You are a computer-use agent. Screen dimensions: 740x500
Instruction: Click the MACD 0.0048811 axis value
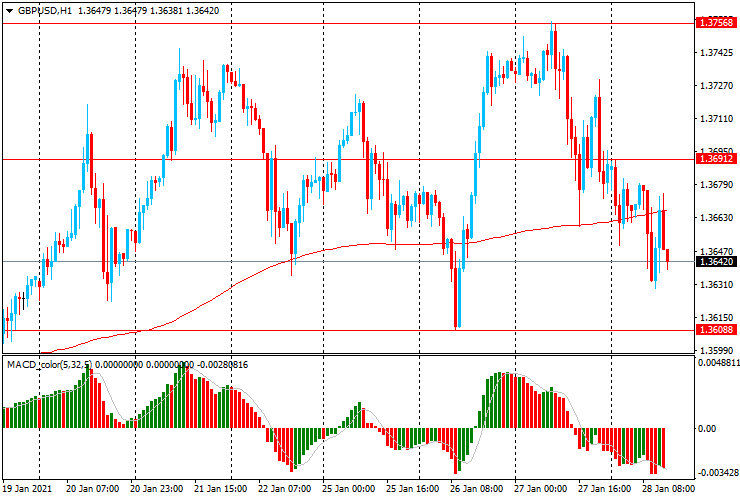coord(719,363)
